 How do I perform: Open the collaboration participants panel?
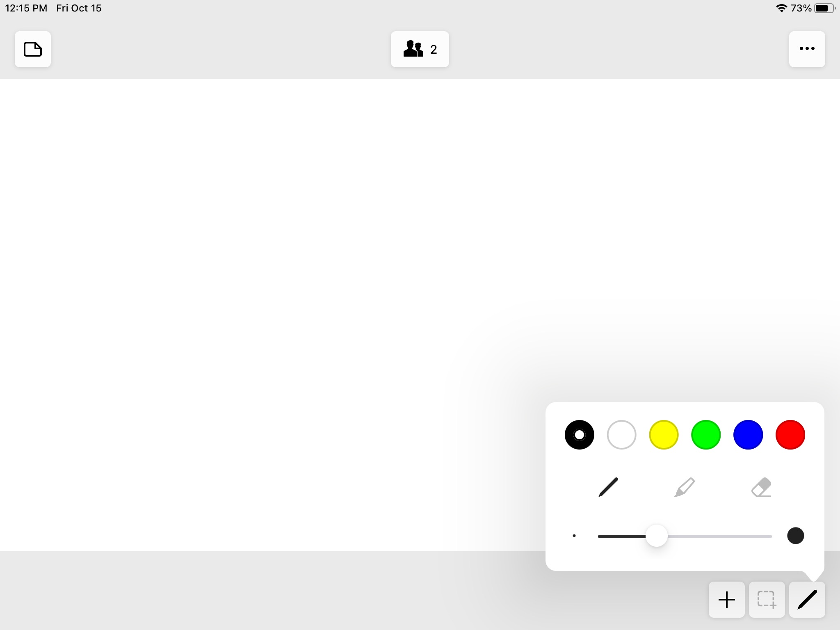pyautogui.click(x=419, y=48)
